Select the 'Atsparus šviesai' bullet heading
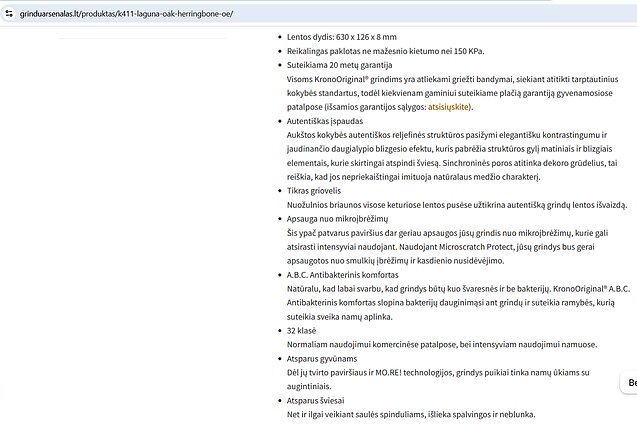 tap(316, 401)
